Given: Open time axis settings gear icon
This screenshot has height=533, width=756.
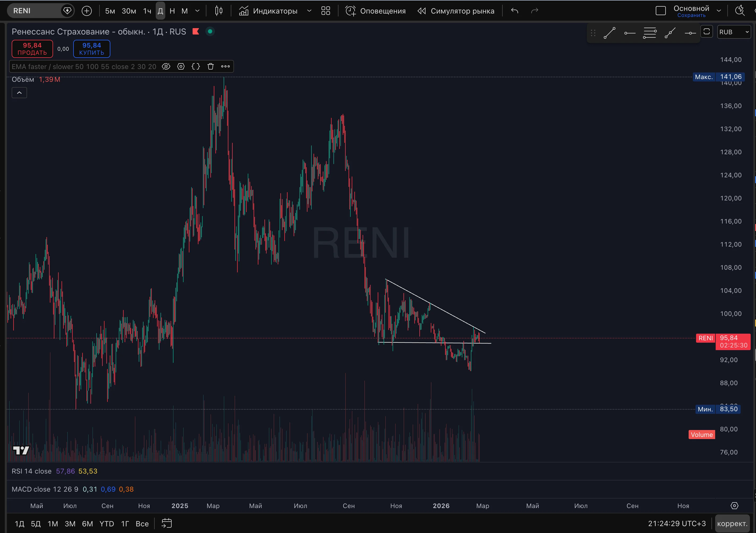Looking at the screenshot, I should tap(734, 506).
